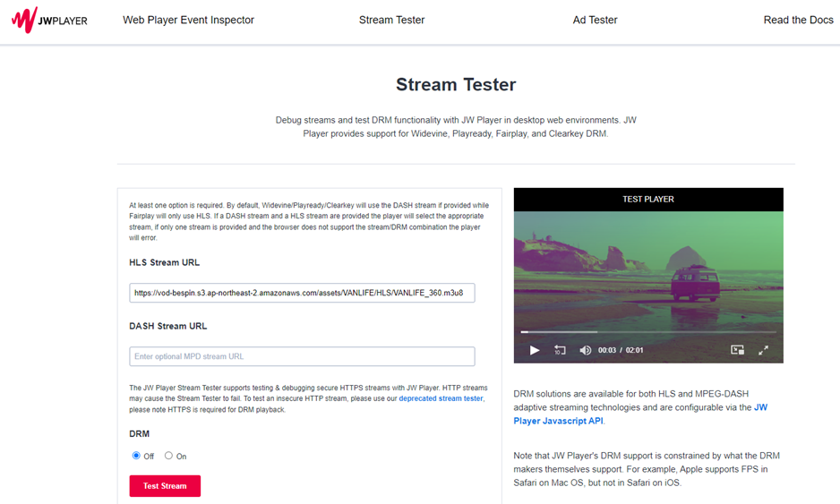Image resolution: width=840 pixels, height=504 pixels.
Task: Click the HLS Stream URL label
Action: pos(164,262)
